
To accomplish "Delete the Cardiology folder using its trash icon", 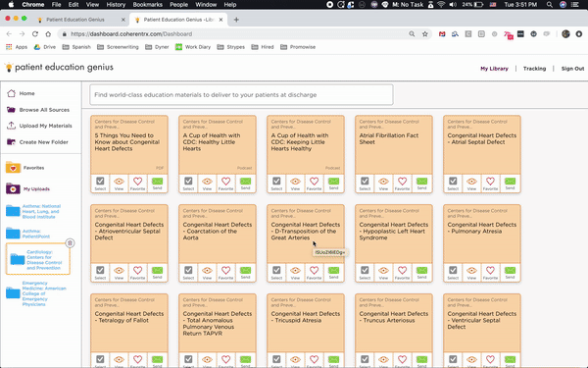I will click(70, 243).
